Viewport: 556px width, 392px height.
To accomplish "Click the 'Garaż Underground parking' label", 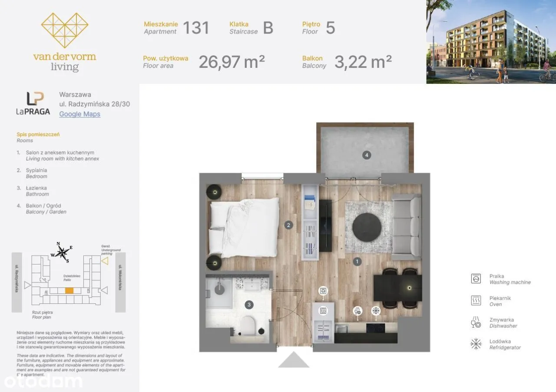I will (x=110, y=249).
